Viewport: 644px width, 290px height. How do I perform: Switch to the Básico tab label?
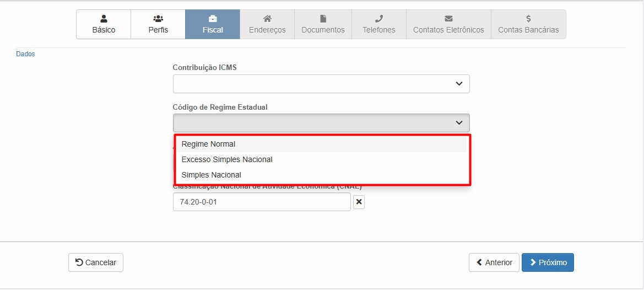tap(104, 30)
